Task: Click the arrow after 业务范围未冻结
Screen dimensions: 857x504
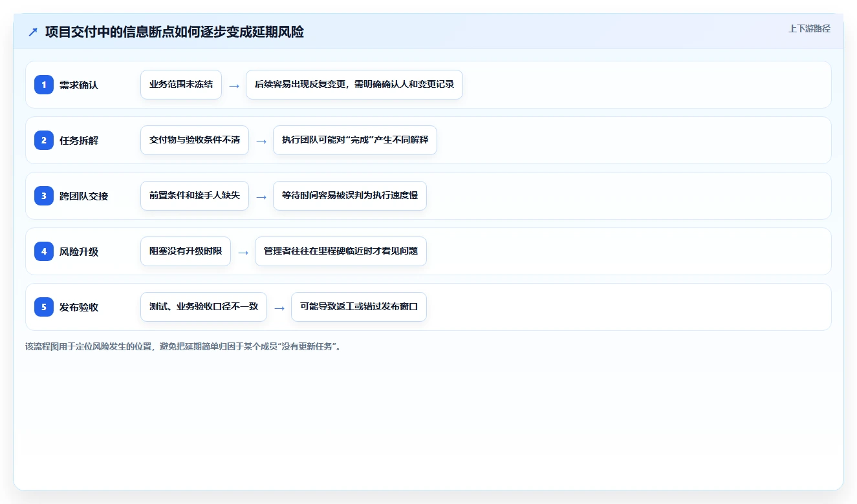Action: click(x=234, y=86)
